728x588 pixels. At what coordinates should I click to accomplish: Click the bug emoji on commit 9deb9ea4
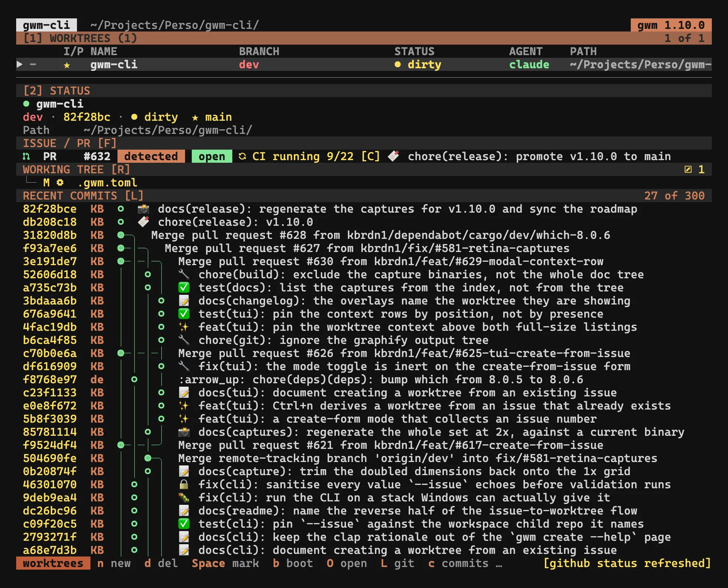pos(183,498)
